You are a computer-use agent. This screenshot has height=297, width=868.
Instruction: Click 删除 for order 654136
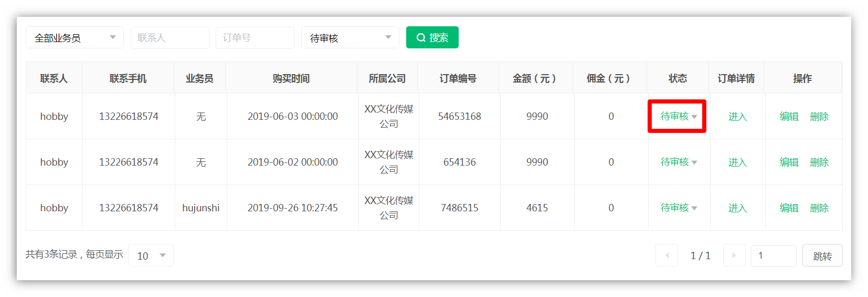[x=819, y=162]
